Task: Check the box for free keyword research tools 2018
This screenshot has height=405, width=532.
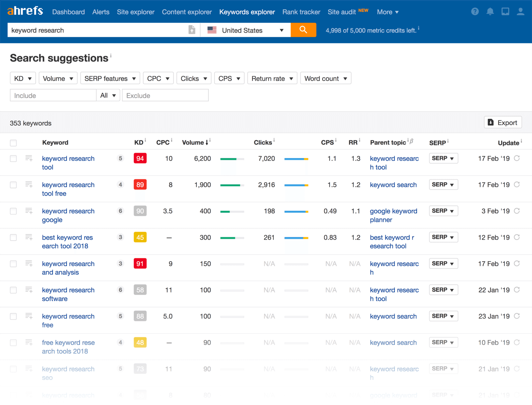Action: [x=13, y=342]
